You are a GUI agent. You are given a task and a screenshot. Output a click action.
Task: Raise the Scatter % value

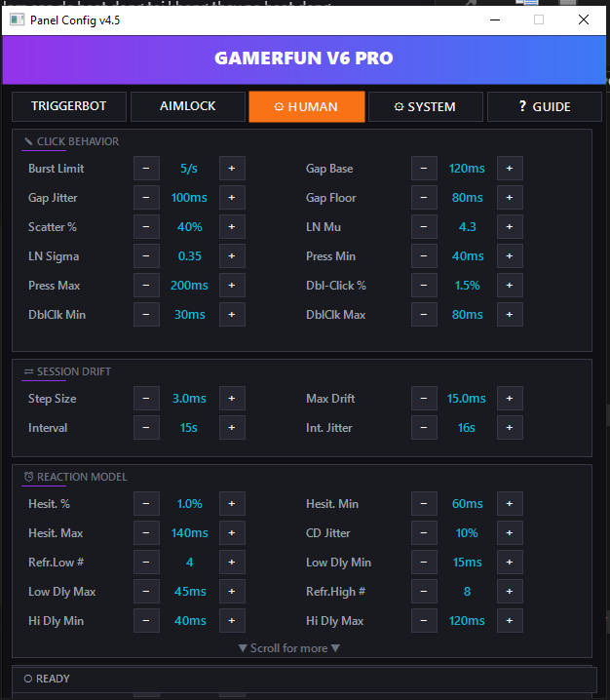pyautogui.click(x=232, y=227)
